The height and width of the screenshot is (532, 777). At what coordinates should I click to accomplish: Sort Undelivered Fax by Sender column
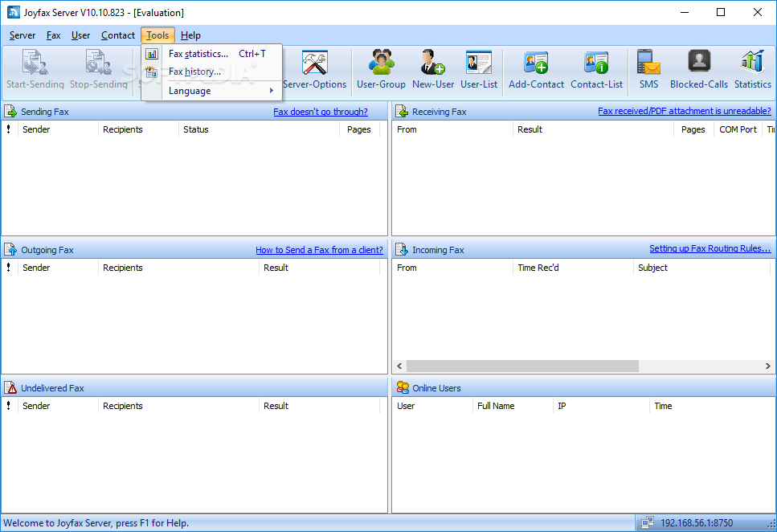click(59, 406)
